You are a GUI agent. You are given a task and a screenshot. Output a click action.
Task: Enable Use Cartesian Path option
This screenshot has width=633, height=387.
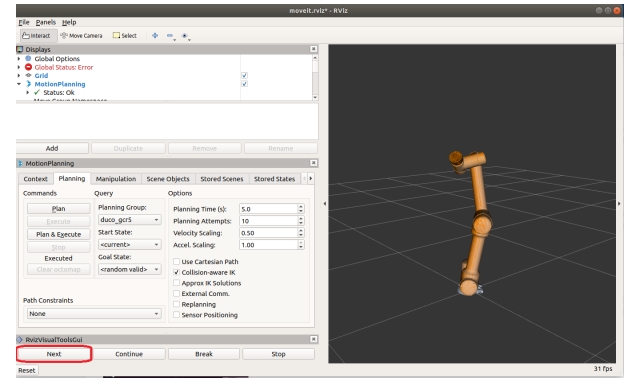[x=176, y=261]
